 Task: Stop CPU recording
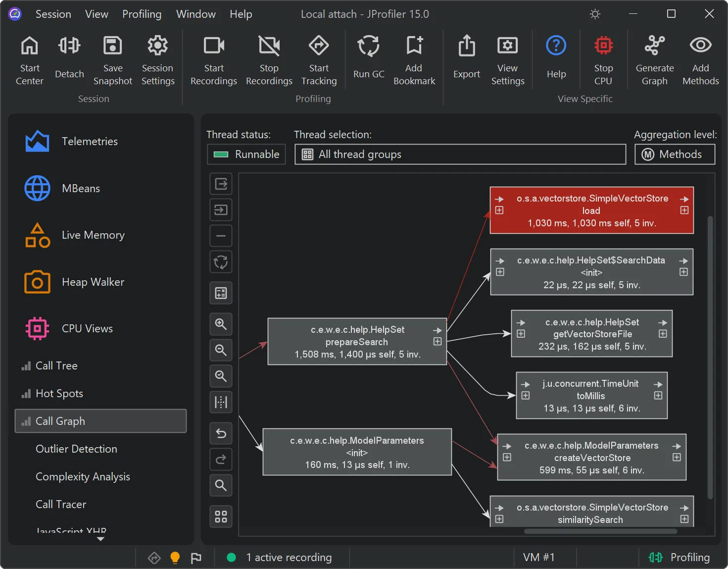point(603,58)
